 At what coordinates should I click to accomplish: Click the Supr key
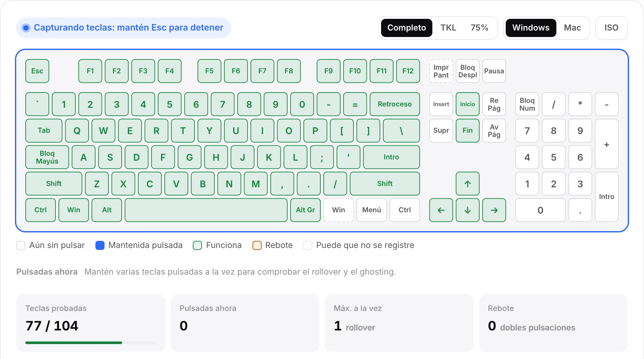tap(441, 130)
